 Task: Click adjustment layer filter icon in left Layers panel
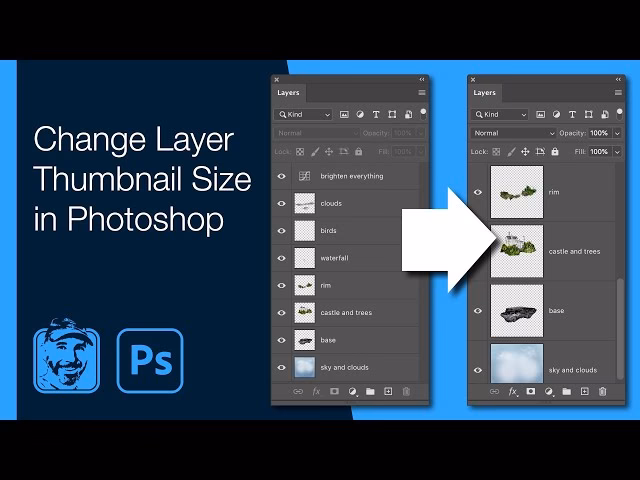pyautogui.click(x=360, y=115)
